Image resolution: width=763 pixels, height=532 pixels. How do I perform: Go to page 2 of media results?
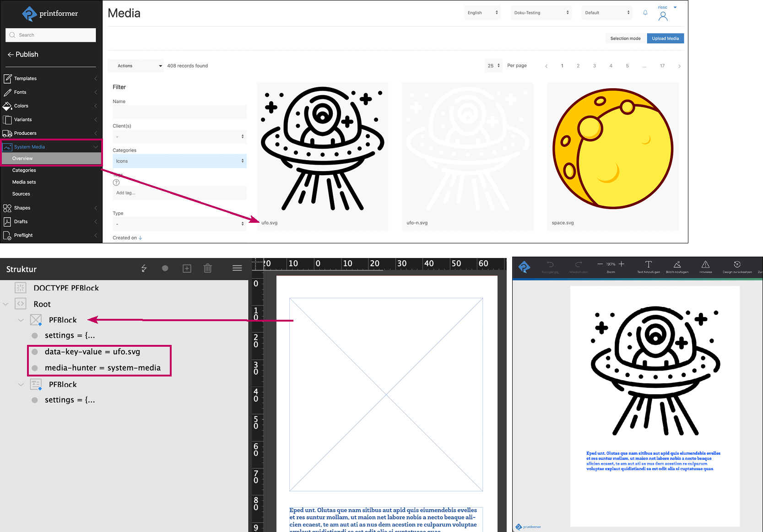click(x=578, y=66)
